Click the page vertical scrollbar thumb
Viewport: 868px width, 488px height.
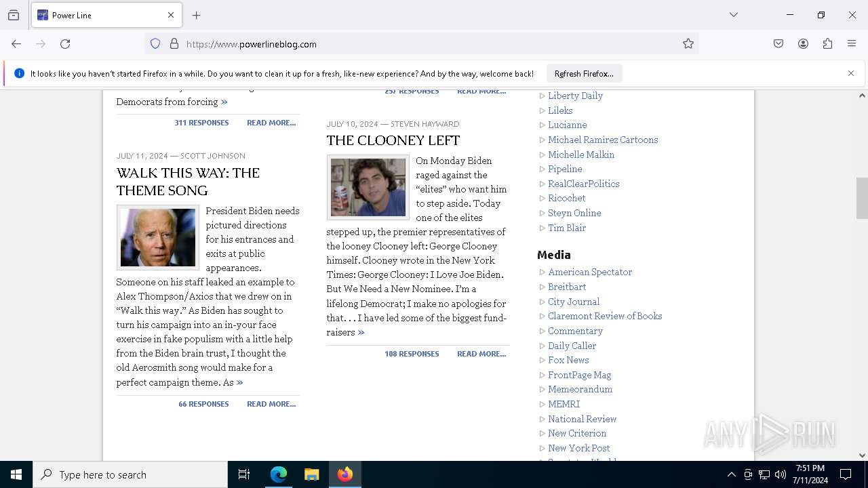(862, 198)
